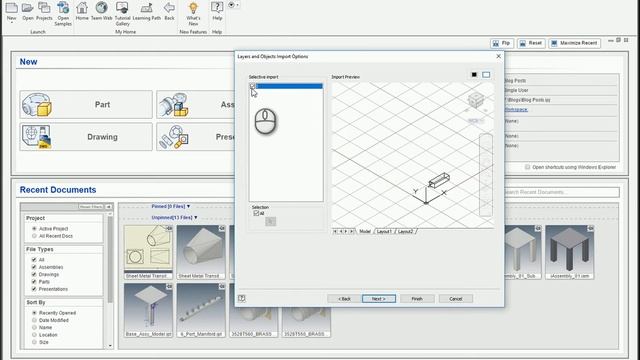Open the Tutorial Gallery icon
Screen dimensions: 640x360
(x=122, y=8)
